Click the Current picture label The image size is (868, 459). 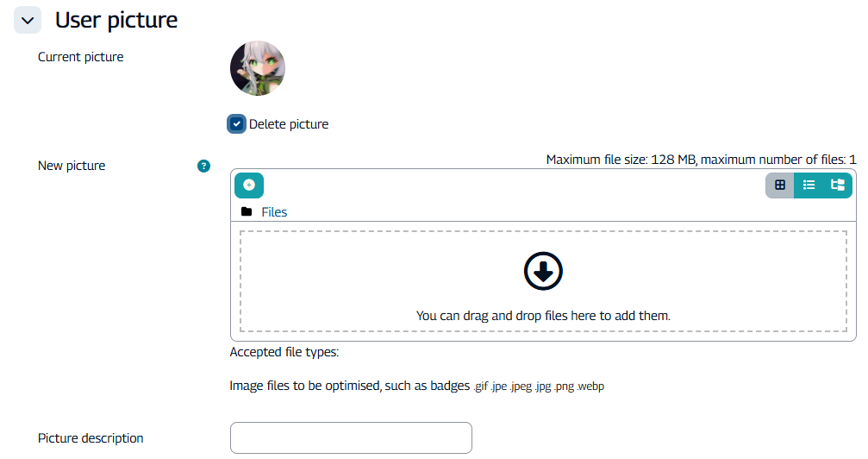pos(80,57)
